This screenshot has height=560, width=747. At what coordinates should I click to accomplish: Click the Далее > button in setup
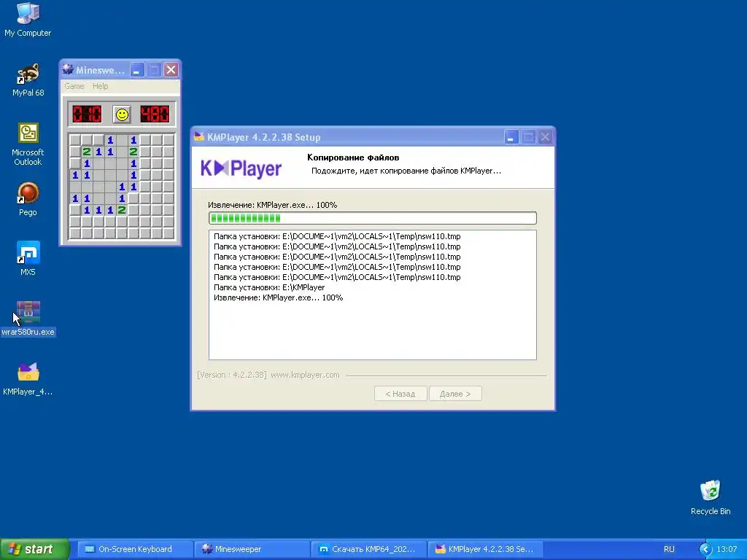pyautogui.click(x=455, y=394)
